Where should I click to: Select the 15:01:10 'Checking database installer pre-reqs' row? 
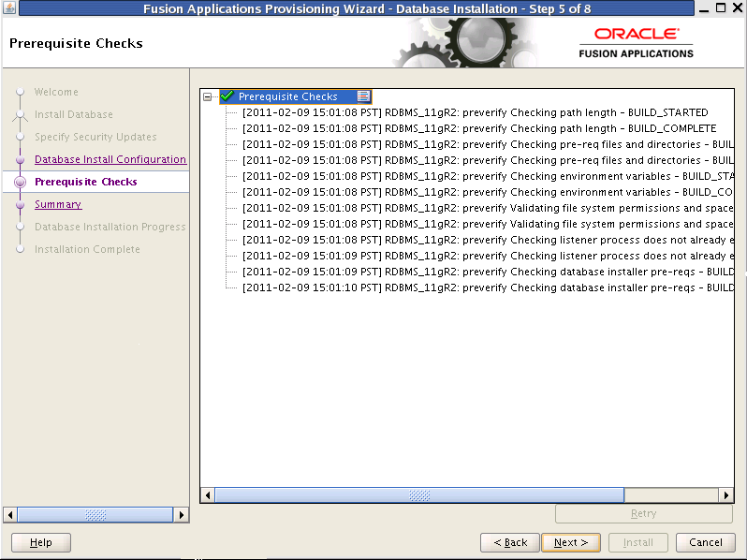click(488, 287)
